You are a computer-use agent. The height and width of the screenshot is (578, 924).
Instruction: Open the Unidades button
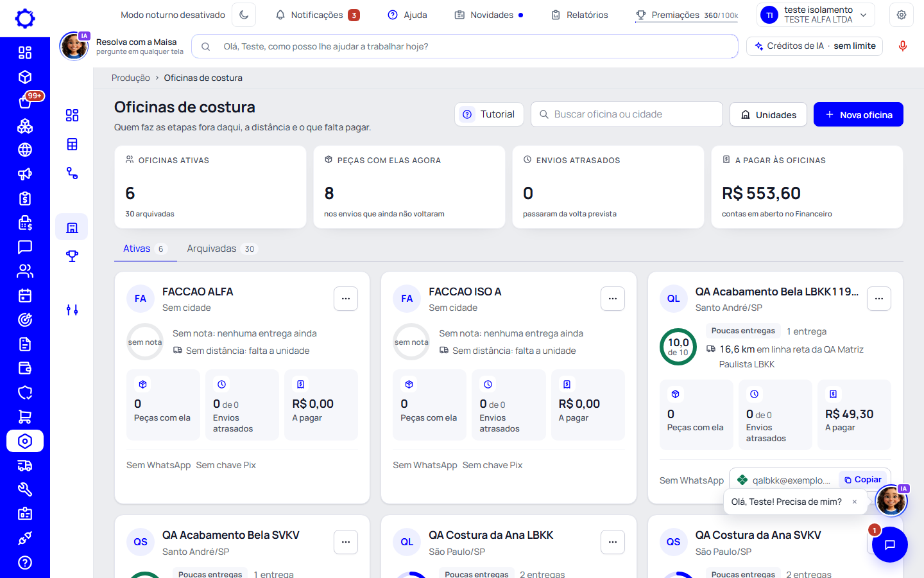click(769, 114)
